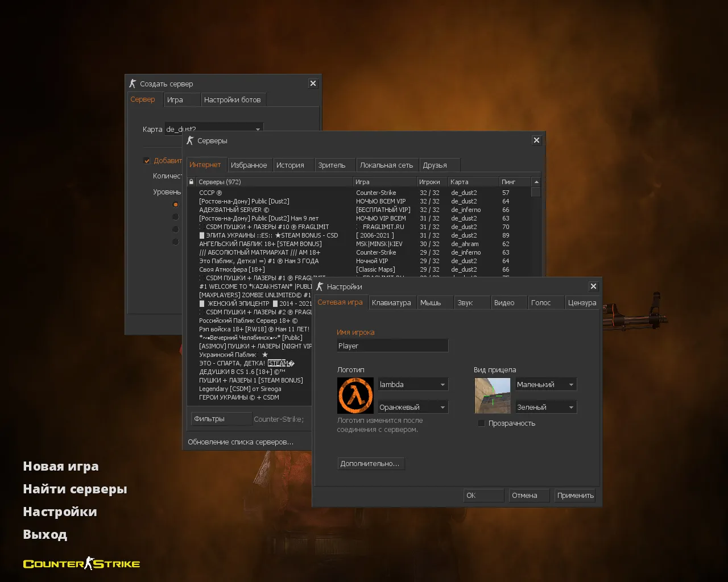The image size is (728, 582).
Task: Click the STEAM badge in the СПАРТА server row
Action: 280,363
